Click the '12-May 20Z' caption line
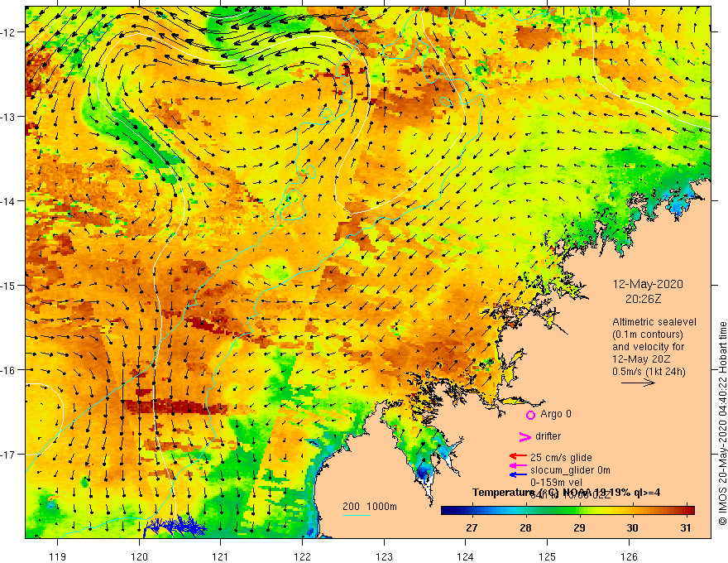 (640, 359)
